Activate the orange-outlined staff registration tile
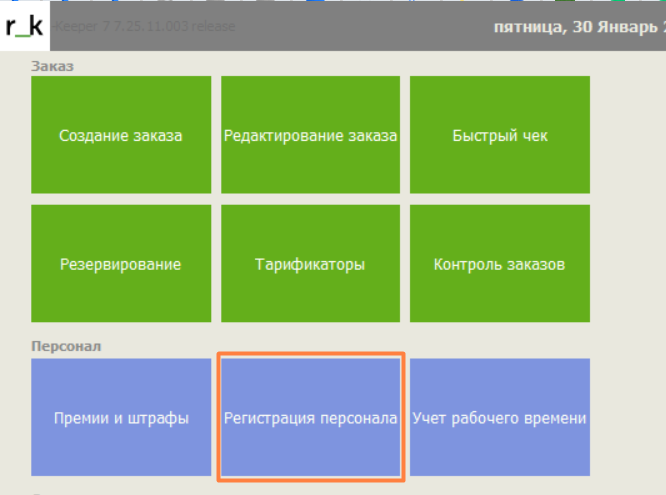The image size is (666, 495). coord(310,418)
